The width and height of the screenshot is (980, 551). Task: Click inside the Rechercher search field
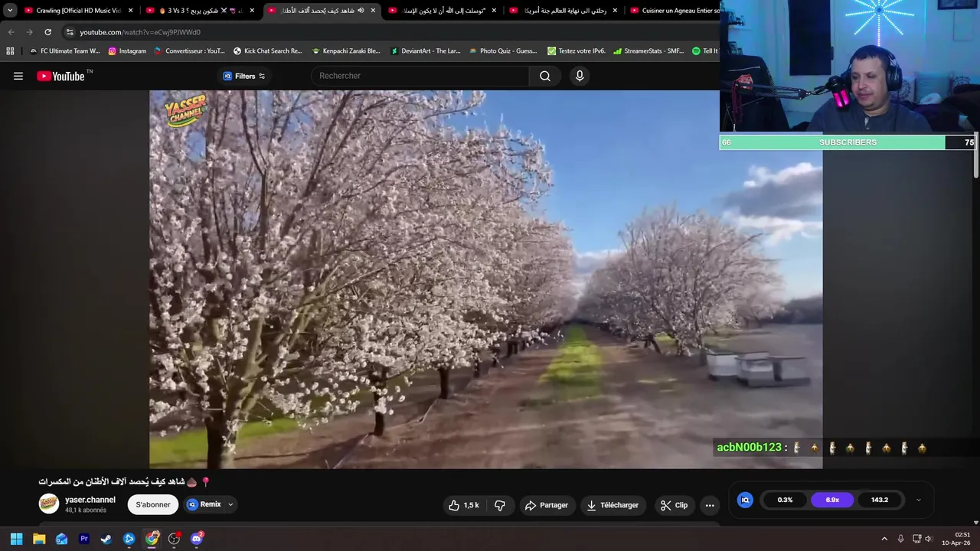click(x=420, y=76)
